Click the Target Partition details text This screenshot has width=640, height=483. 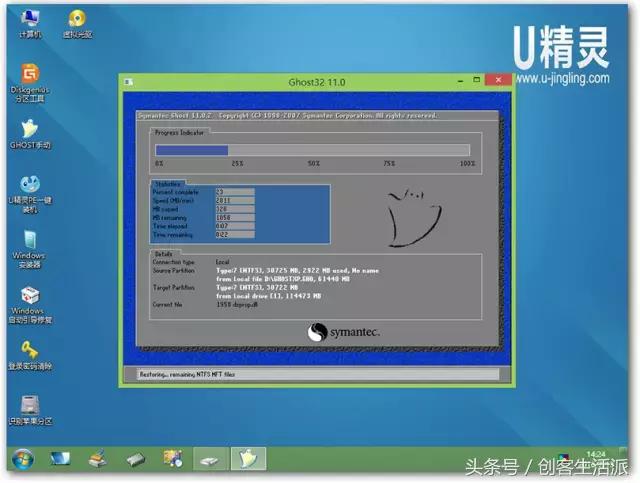tap(269, 292)
